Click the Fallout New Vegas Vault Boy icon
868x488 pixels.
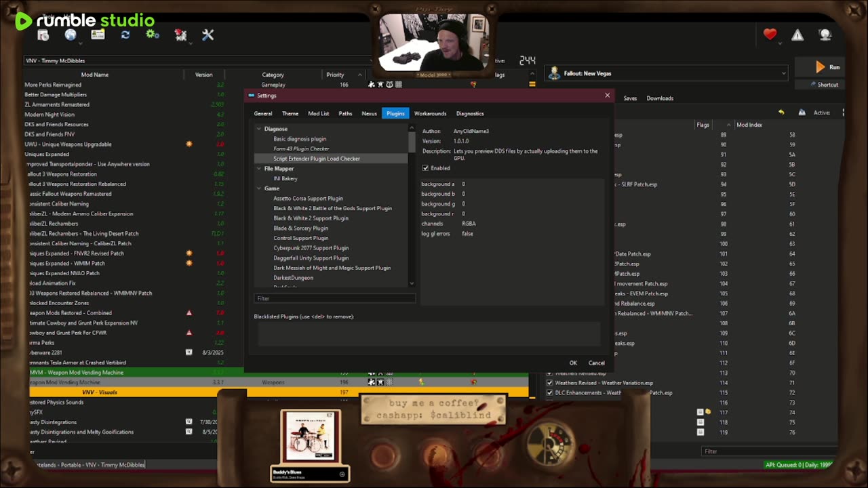coord(555,73)
